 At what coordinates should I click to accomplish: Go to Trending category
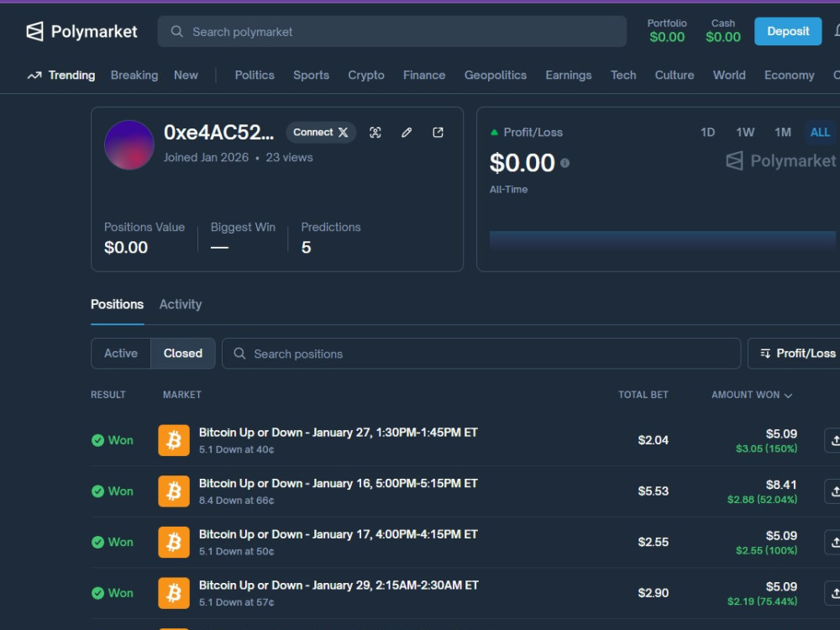[x=71, y=76]
